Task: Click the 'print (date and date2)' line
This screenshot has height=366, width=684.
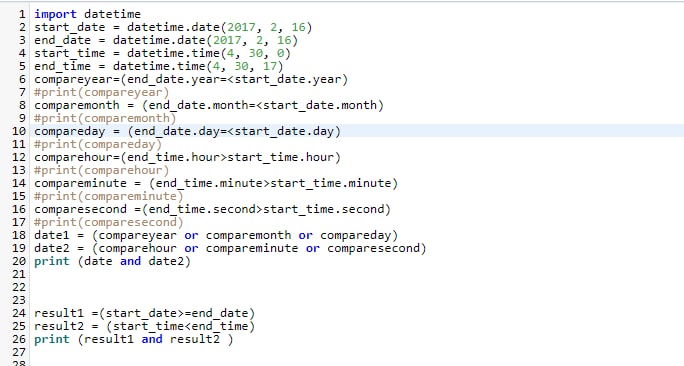Action: [x=113, y=261]
